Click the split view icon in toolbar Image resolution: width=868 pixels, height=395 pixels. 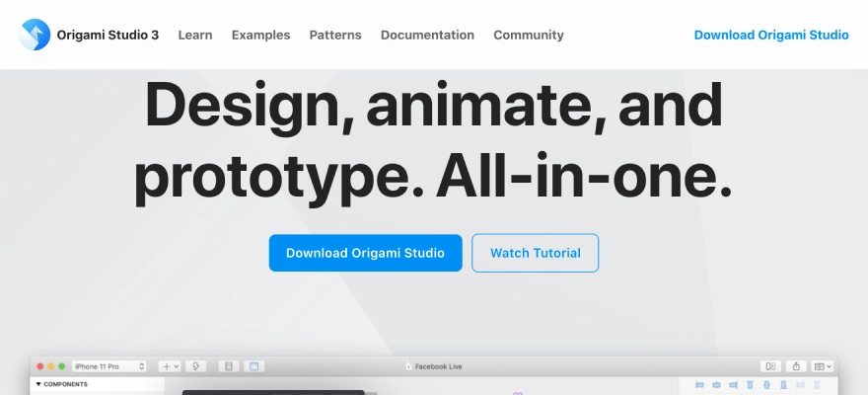tap(771, 366)
